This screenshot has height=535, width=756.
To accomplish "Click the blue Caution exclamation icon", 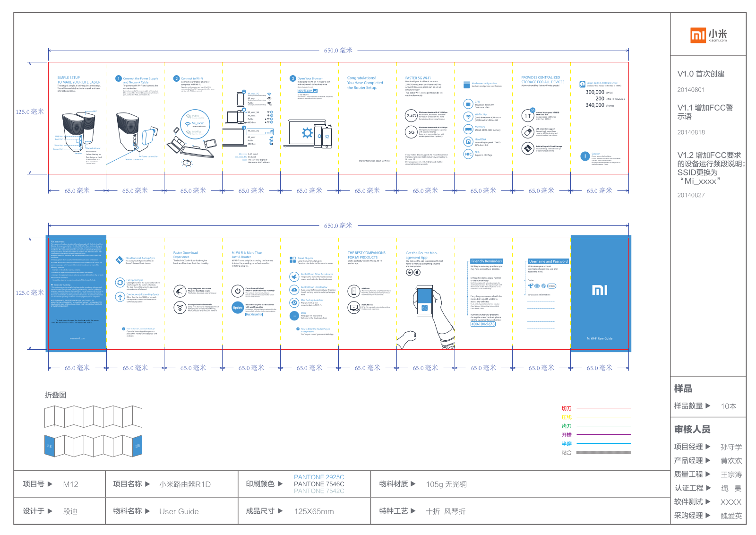I will coord(585,156).
